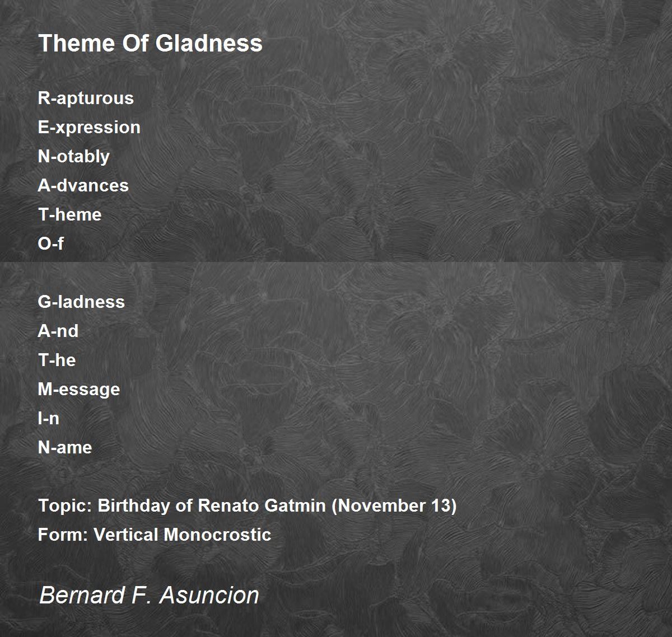Click author name Bernard F. Asuncion

tap(149, 594)
